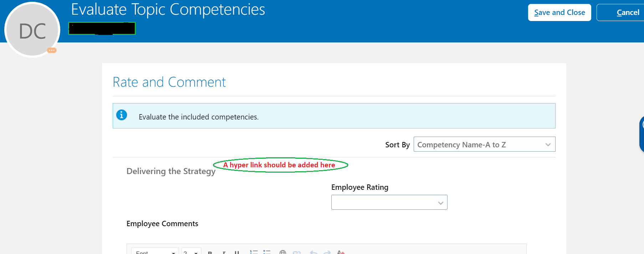644x254 pixels.
Task: Open the Employee Rating dropdown
Action: (x=389, y=202)
